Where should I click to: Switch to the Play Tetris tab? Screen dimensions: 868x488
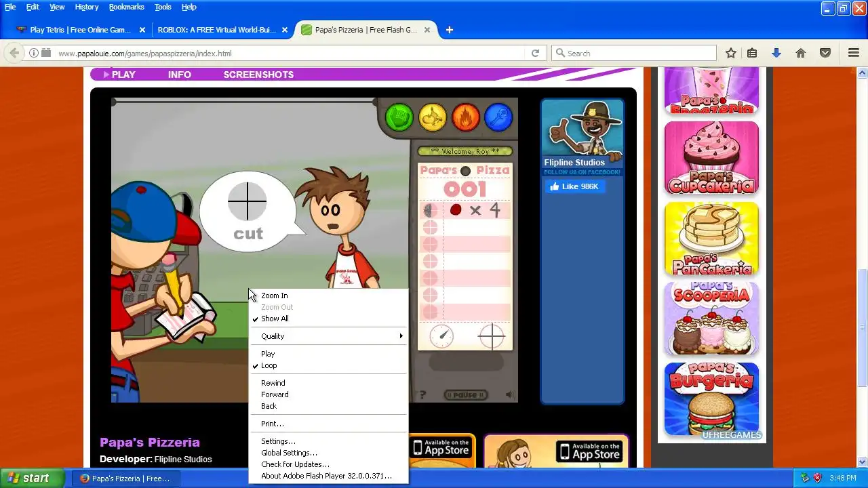pos(80,30)
